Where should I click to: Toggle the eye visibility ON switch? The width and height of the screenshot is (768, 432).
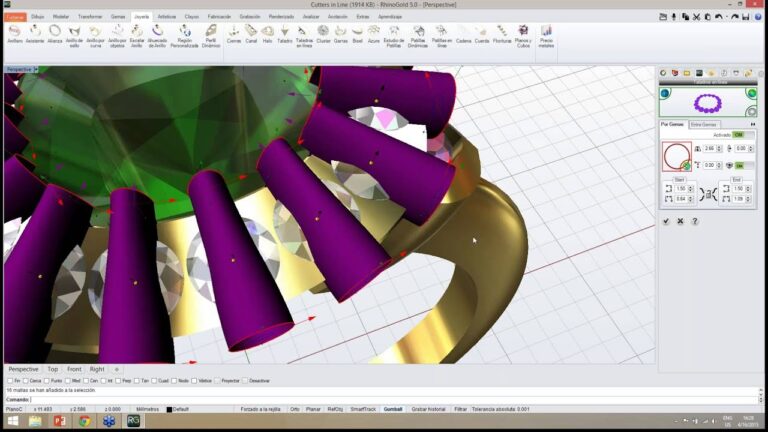(744, 166)
